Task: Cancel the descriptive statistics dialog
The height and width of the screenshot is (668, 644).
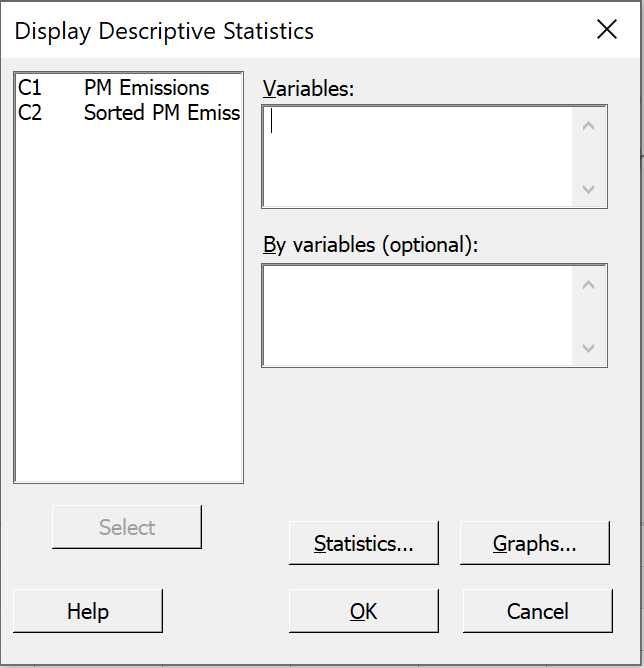Action: tap(538, 611)
